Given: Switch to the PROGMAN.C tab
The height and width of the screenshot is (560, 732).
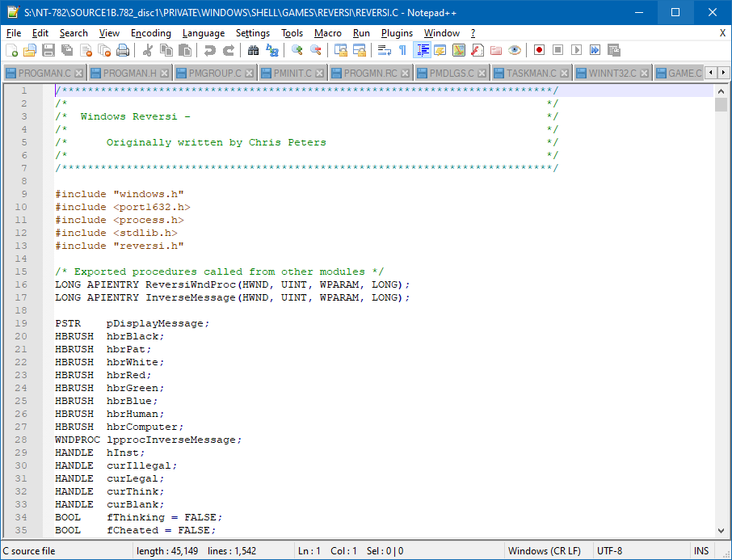Looking at the screenshot, I should pyautogui.click(x=44, y=74).
